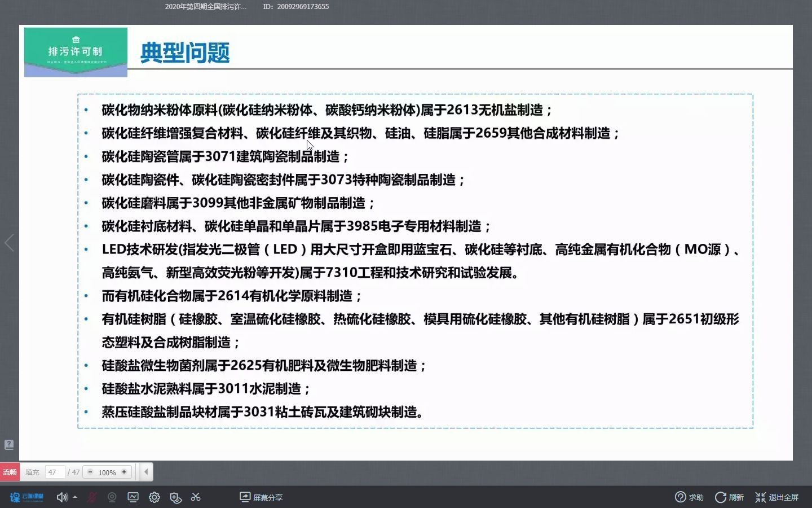This screenshot has width=812, height=508.
Task: Click the 云端课堂 logo
Action: (27, 497)
